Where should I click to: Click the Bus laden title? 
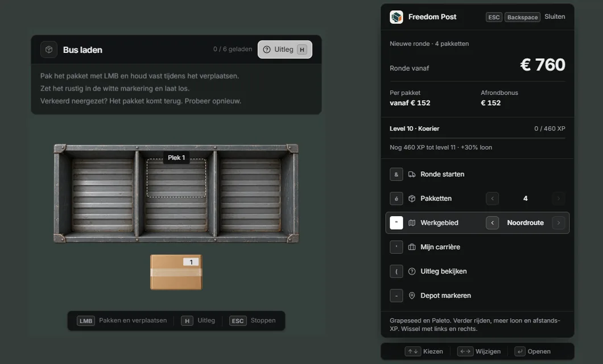[x=82, y=49]
